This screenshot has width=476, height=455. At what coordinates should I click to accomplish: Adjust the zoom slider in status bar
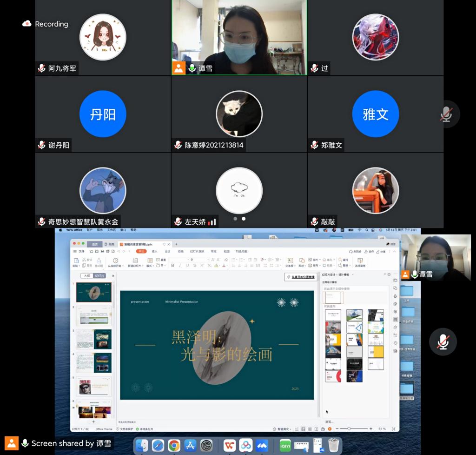click(x=349, y=428)
